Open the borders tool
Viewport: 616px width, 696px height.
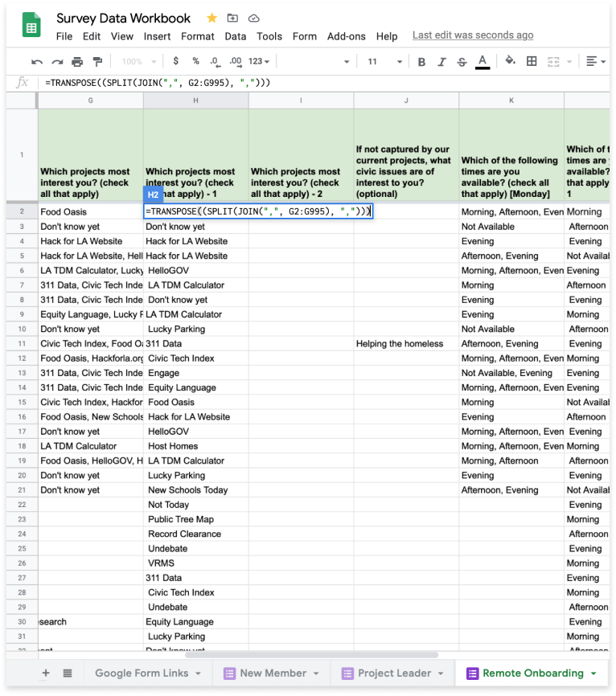[532, 62]
